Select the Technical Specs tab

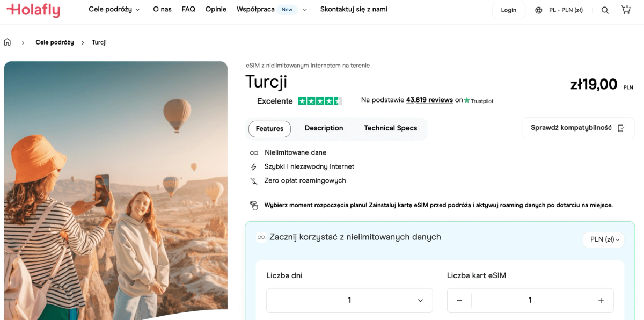(x=390, y=128)
